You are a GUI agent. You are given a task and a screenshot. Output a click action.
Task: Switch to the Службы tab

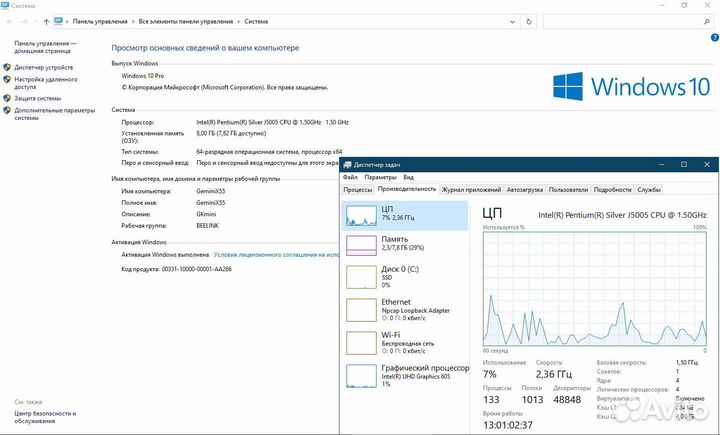tap(649, 189)
